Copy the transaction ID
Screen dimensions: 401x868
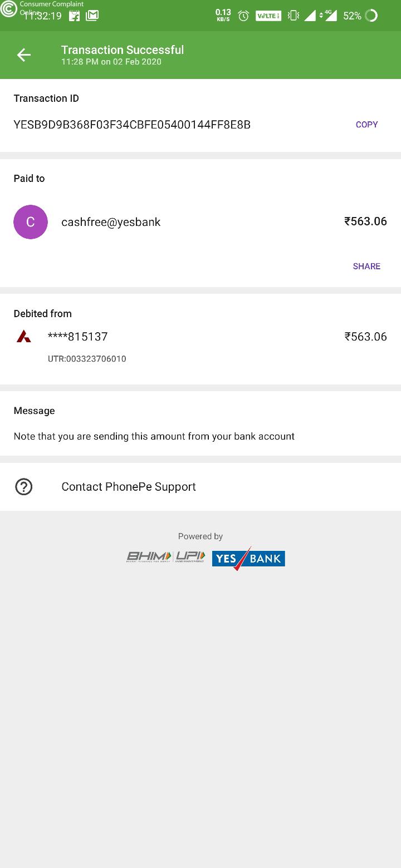coord(366,125)
